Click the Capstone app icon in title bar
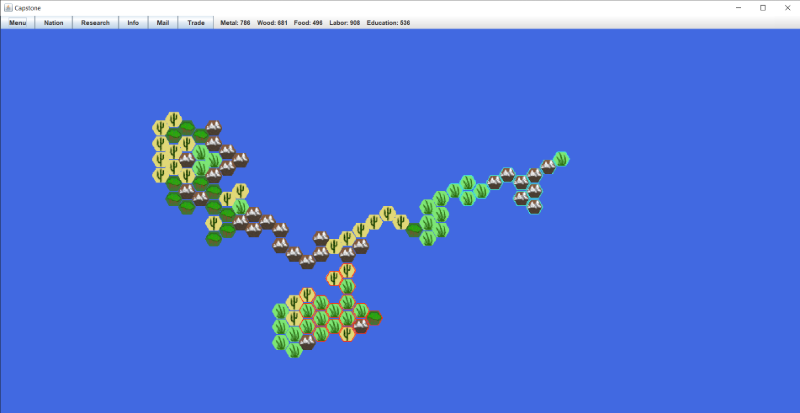This screenshot has width=800, height=413. click(x=7, y=7)
